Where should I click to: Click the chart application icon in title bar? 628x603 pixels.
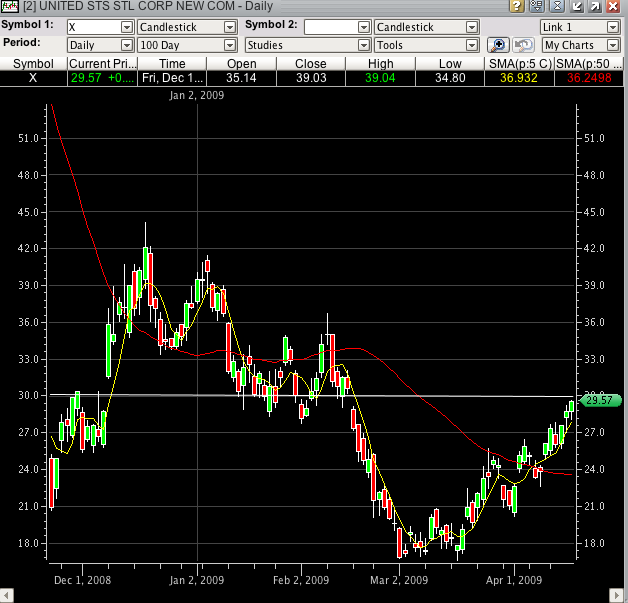point(10,7)
